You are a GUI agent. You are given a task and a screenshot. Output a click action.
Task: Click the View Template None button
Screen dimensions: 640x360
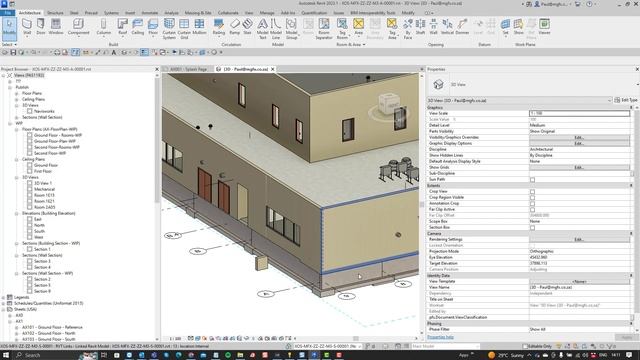[x=579, y=281]
